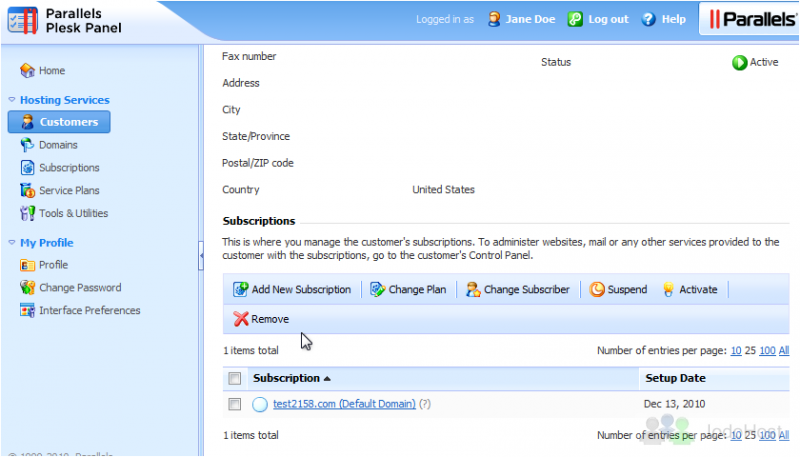Sort by the Setup Date column header
Screen dimensions: 800x457
(x=676, y=378)
